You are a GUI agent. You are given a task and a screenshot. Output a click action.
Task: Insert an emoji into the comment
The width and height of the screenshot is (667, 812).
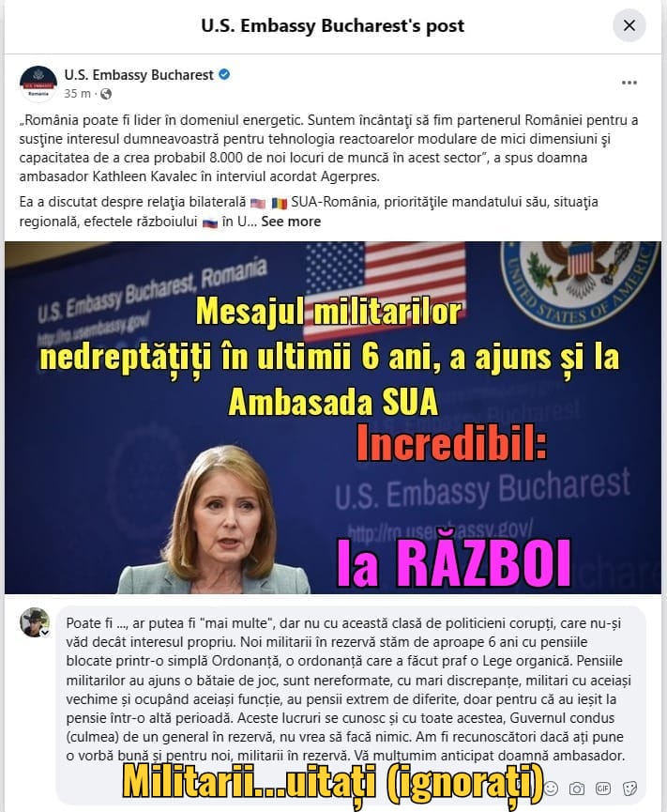point(551,789)
